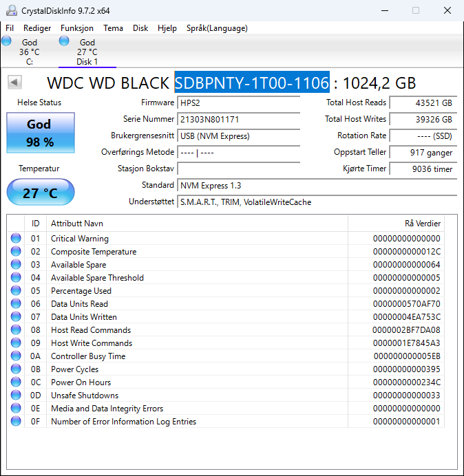Click status orb of Data Units Read row
The image size is (464, 476).
coord(16,303)
